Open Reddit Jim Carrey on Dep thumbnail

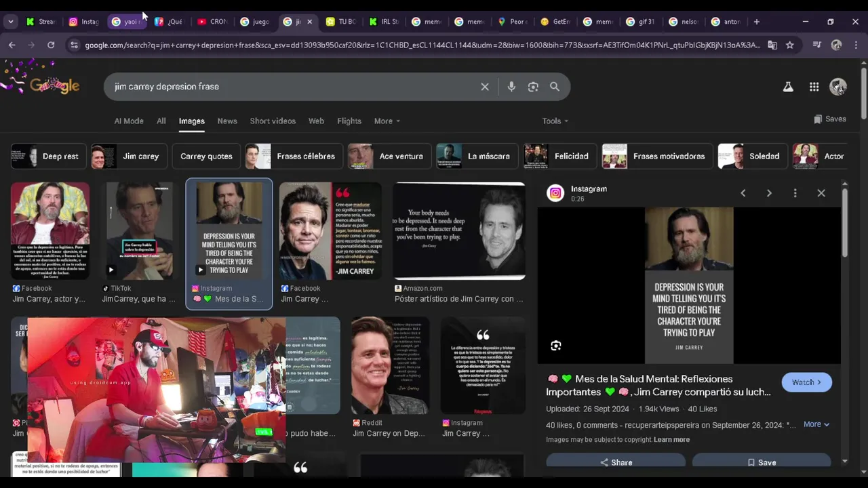tap(390, 365)
